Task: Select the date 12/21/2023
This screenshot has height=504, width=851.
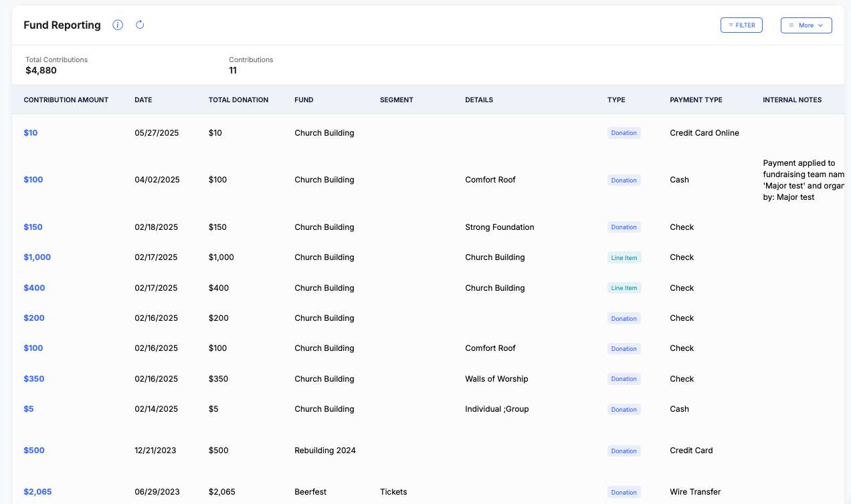Action: click(x=155, y=451)
